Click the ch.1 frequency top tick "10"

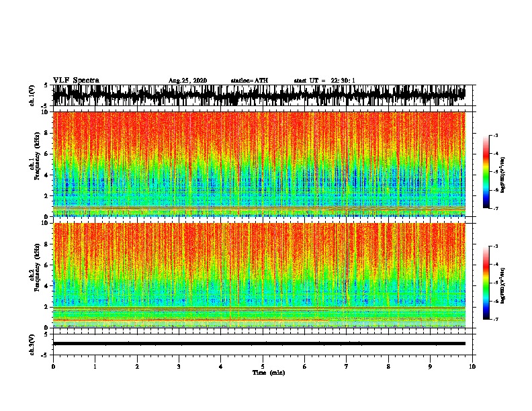[x=46, y=112]
